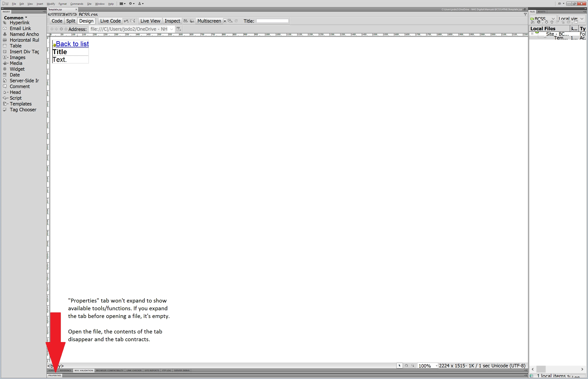
Task: Switch to Design view
Action: click(86, 21)
